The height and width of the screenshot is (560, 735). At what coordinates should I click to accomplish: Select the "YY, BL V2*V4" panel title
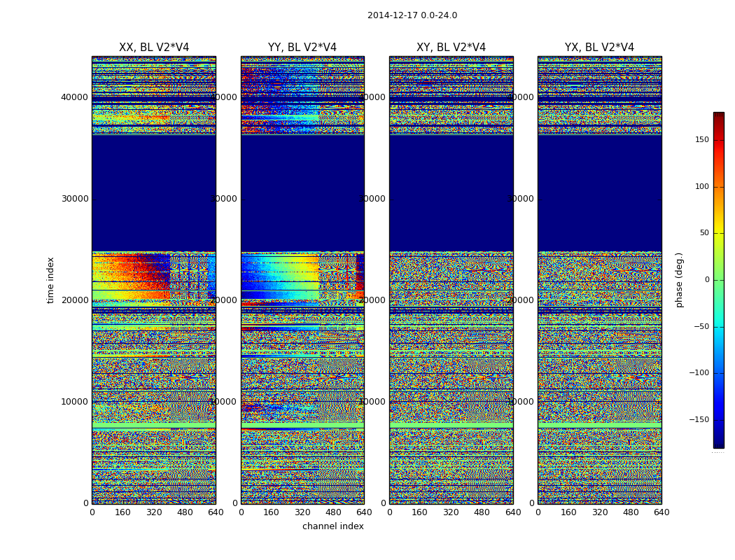tap(302, 48)
